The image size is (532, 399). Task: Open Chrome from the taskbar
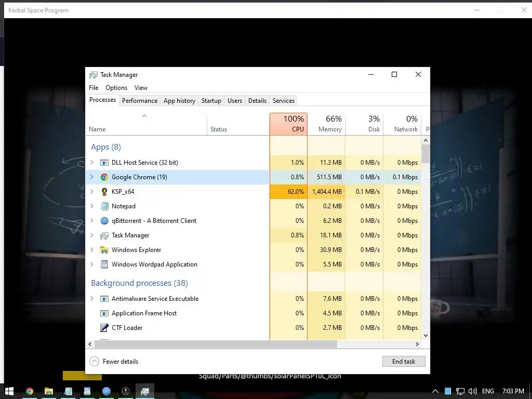click(x=30, y=391)
